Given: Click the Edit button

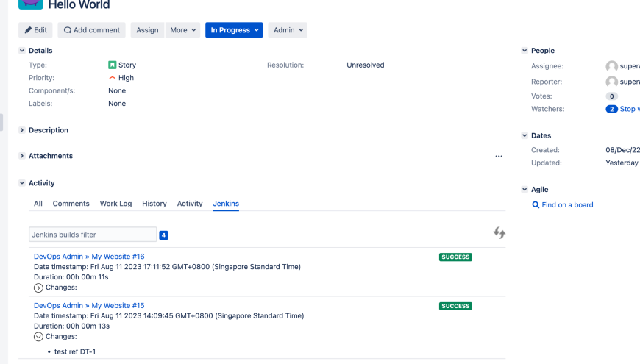Looking at the screenshot, I should pyautogui.click(x=35, y=30).
